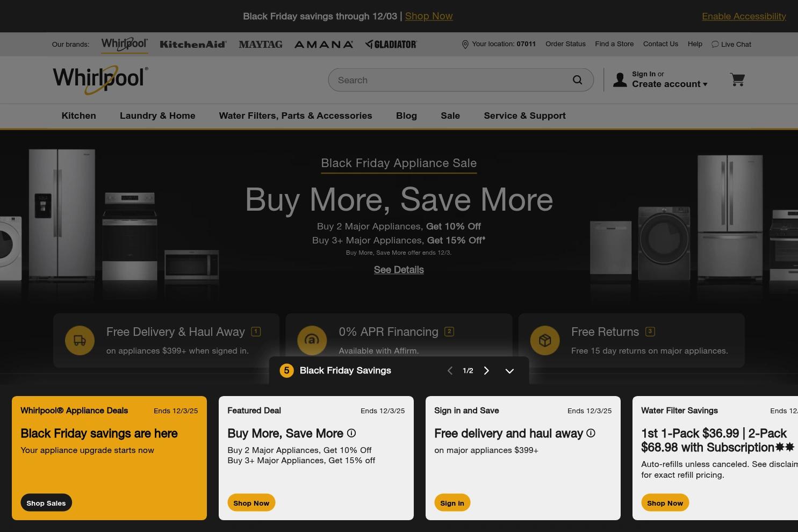Click the location pin icon
The image size is (798, 532).
(x=465, y=45)
